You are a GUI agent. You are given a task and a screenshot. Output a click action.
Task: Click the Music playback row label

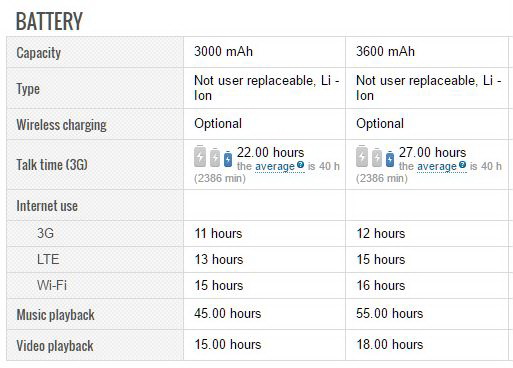point(56,315)
